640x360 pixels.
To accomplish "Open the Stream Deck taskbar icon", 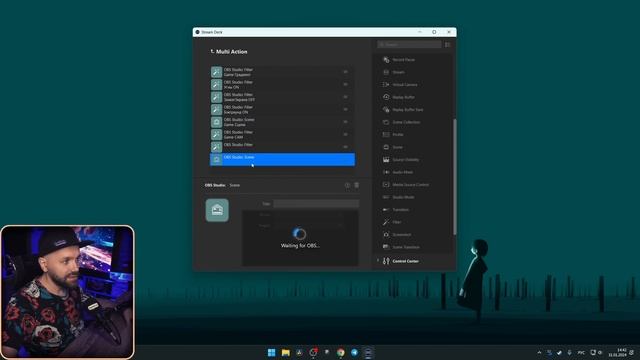I will coord(368,352).
